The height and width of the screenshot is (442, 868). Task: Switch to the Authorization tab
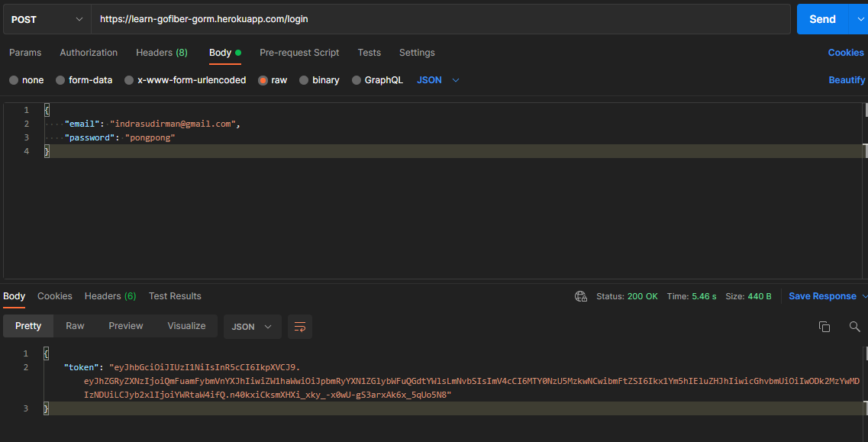89,53
